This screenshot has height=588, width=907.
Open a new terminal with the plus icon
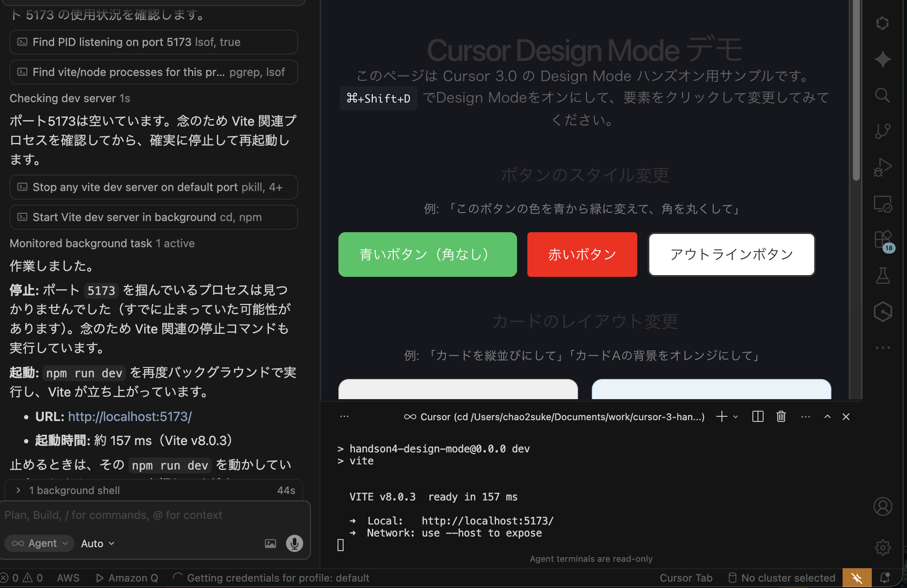[x=721, y=416]
